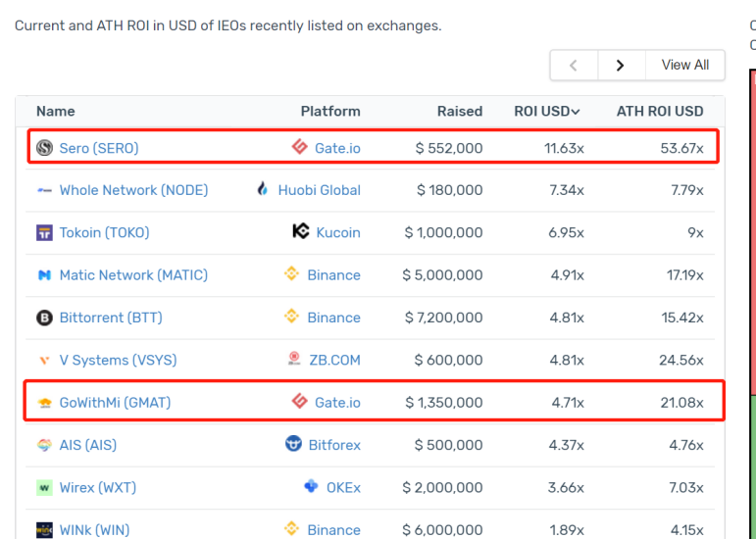Select the $ 552,000 raised value
756x539 pixels.
tap(449, 148)
